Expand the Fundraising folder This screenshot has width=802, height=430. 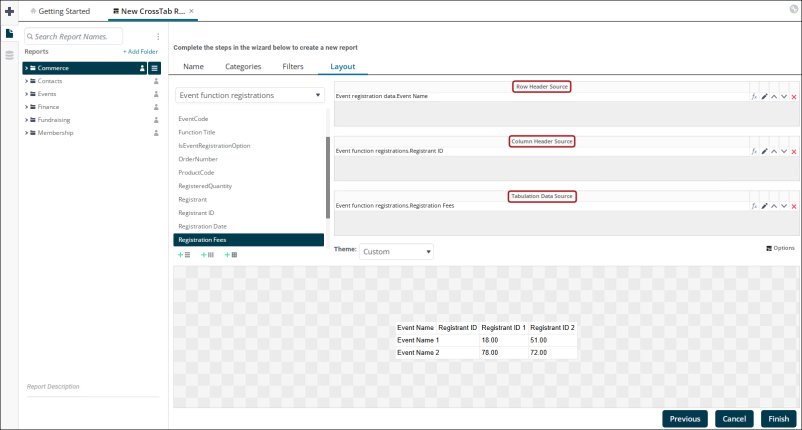point(27,120)
